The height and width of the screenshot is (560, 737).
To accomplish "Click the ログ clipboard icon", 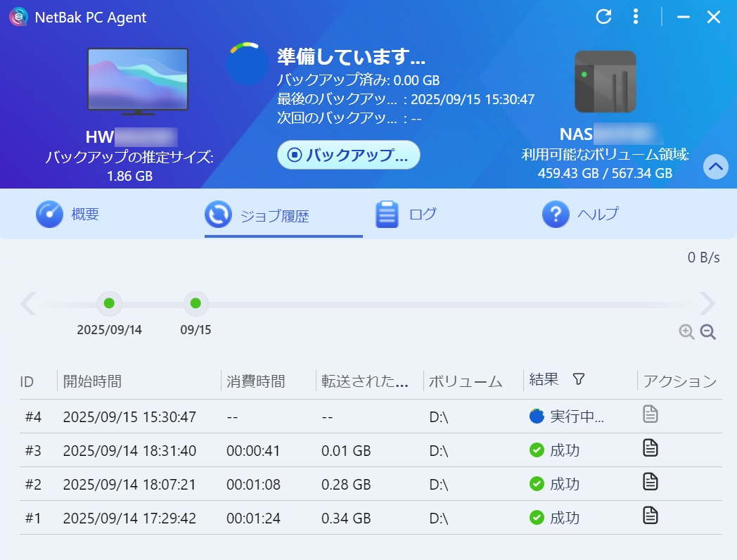I will [387, 215].
